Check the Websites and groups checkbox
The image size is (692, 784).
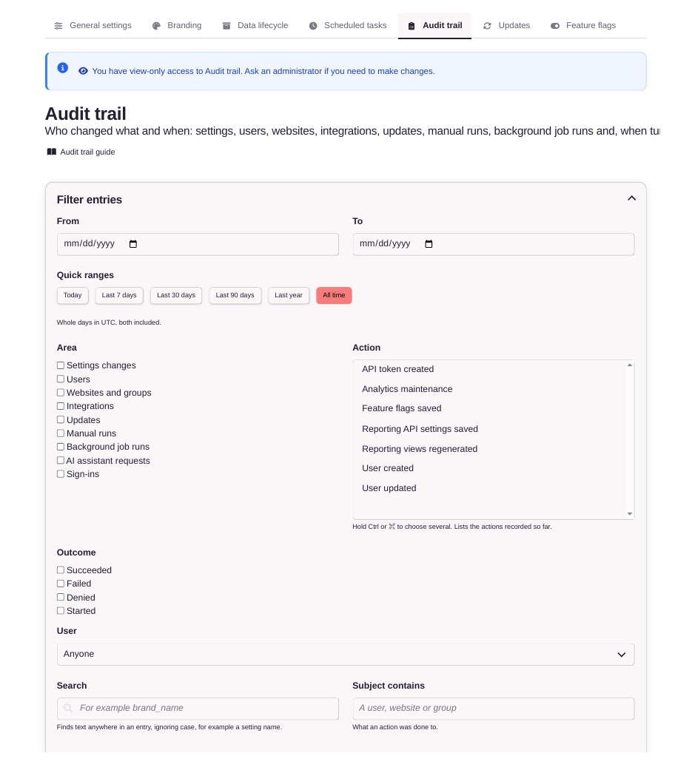(x=61, y=393)
